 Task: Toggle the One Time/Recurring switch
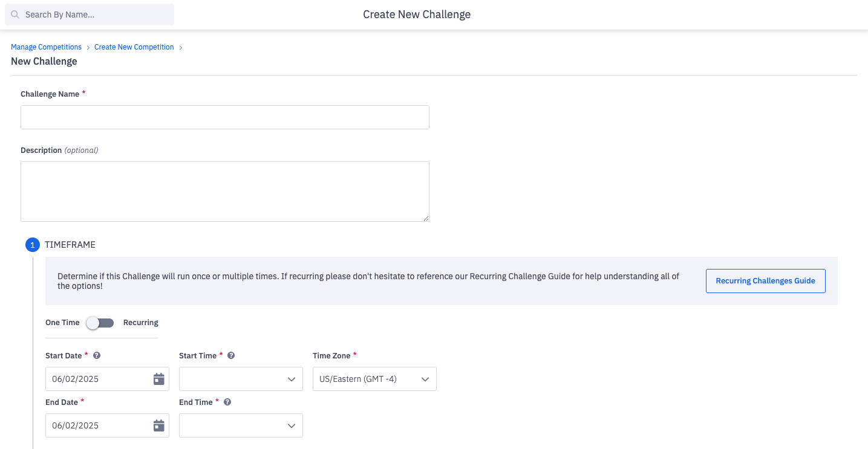tap(100, 322)
